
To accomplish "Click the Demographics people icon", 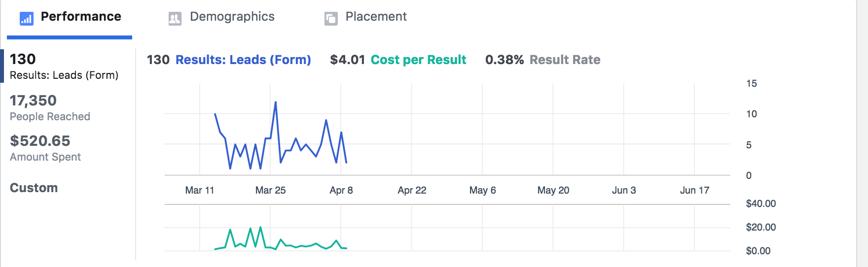I will click(x=175, y=19).
